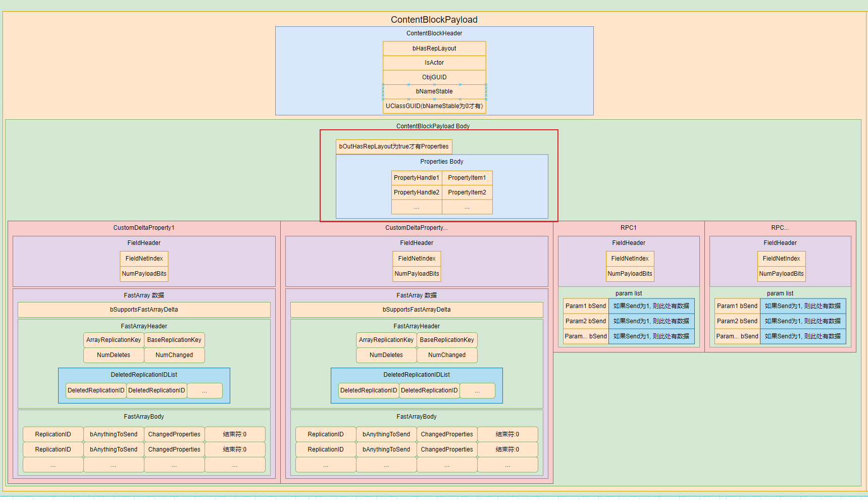
Task: Click 如果Send为1 cell beside Param1 in RPC1
Action: 651,306
